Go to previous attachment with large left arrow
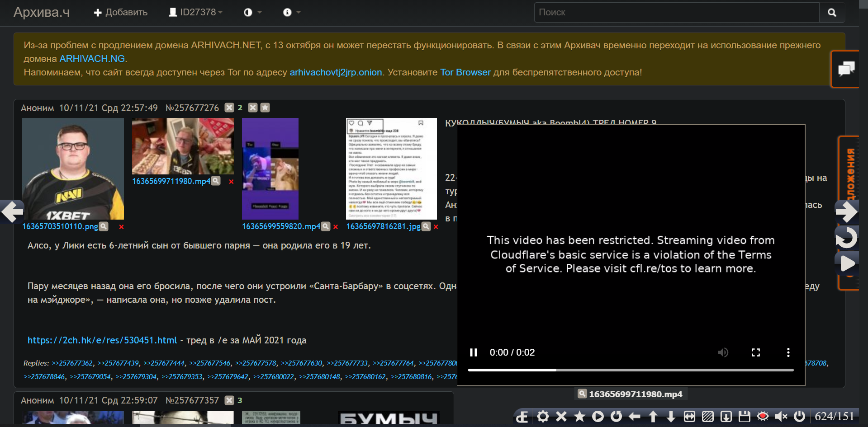The image size is (868, 427). pyautogui.click(x=12, y=211)
